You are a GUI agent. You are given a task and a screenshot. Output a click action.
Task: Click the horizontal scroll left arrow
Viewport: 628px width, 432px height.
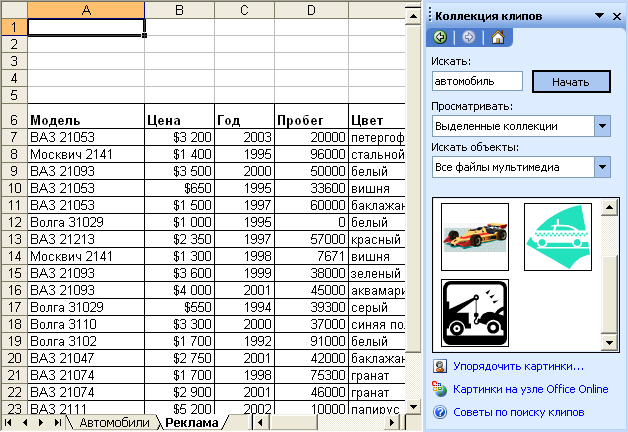[260, 422]
